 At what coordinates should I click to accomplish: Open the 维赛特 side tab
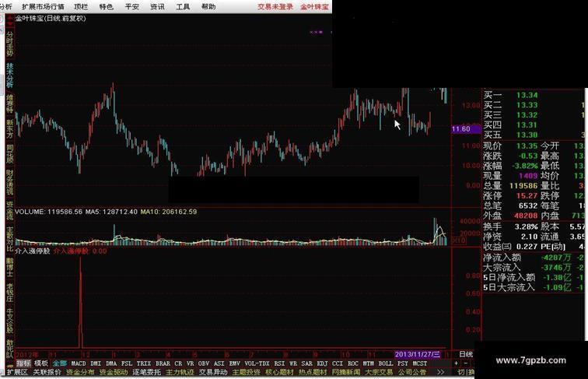tap(10, 104)
